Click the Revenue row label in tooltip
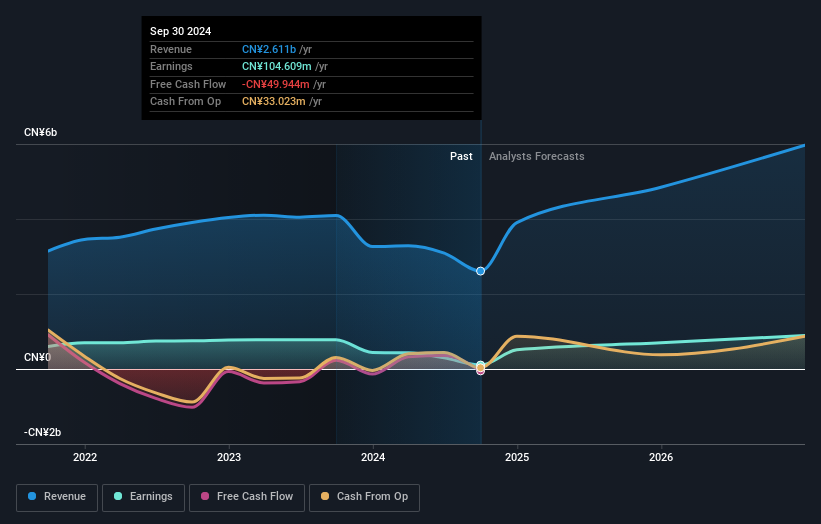The width and height of the screenshot is (821, 524). point(171,49)
